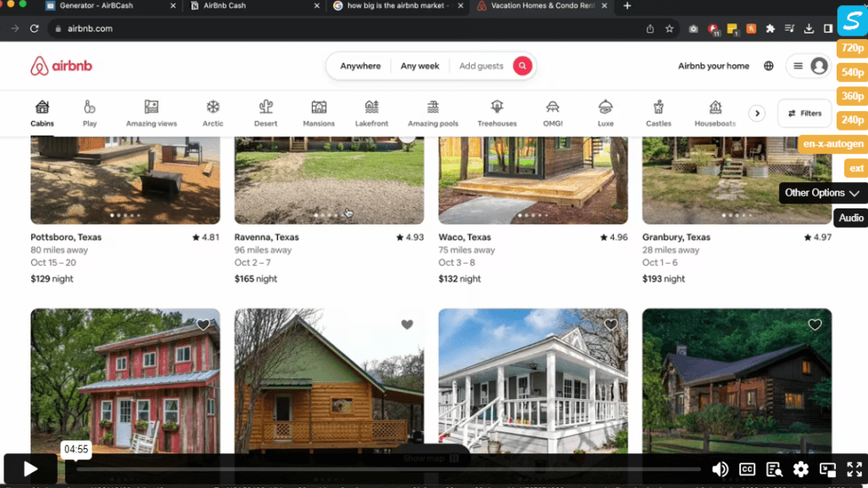Select the Treehouses category icon
Image resolution: width=868 pixels, height=488 pixels.
click(497, 106)
